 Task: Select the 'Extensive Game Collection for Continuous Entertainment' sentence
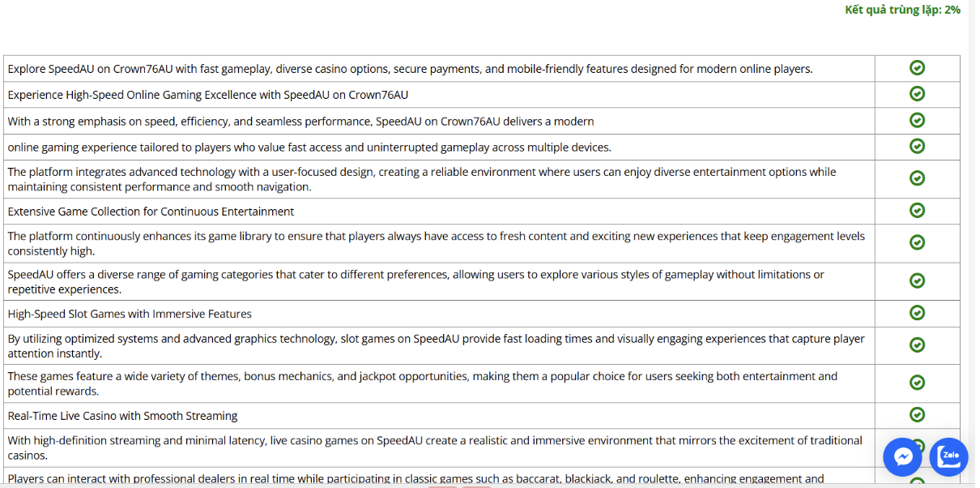[151, 212]
